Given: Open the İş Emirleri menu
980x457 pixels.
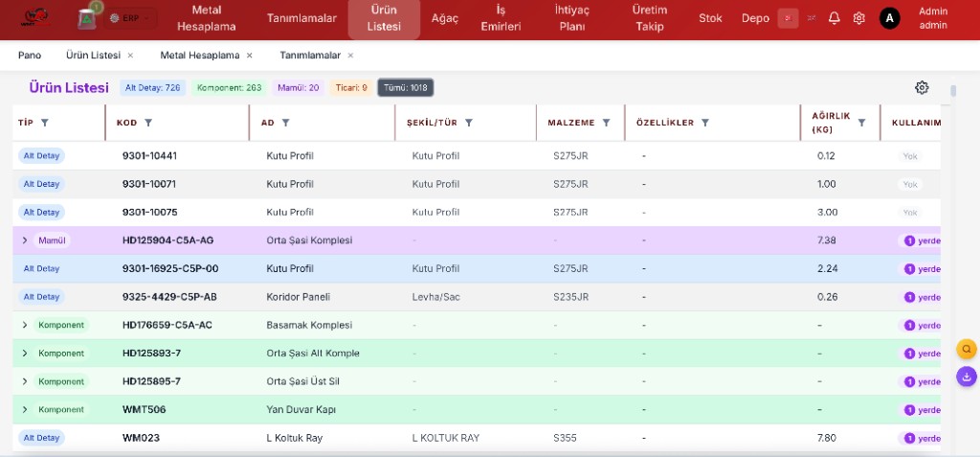Looking at the screenshot, I should (x=500, y=18).
